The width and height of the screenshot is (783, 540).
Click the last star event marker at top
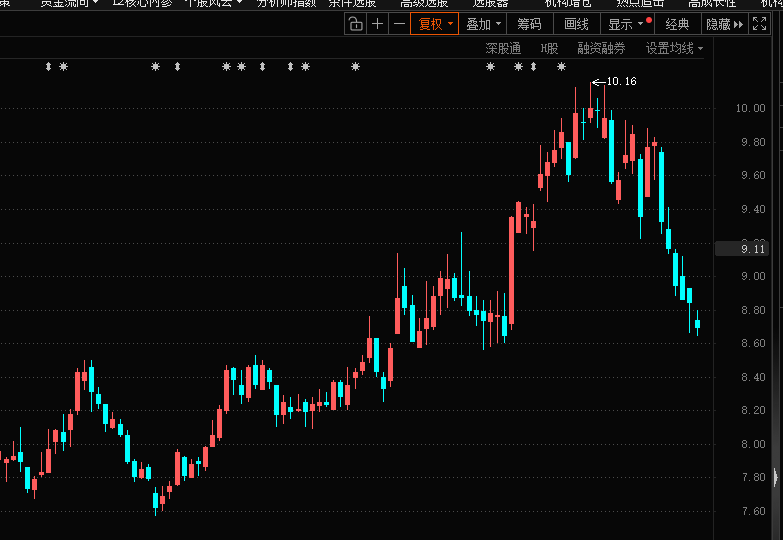561,67
